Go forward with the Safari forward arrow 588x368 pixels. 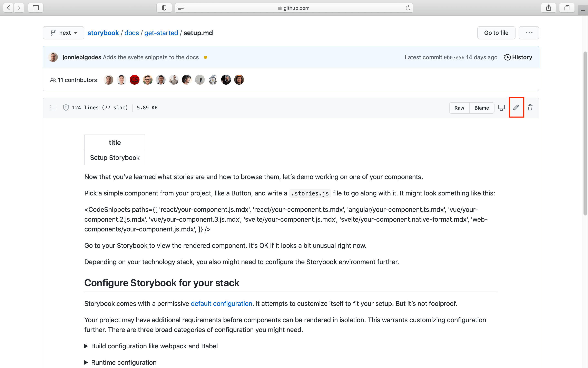pos(19,8)
